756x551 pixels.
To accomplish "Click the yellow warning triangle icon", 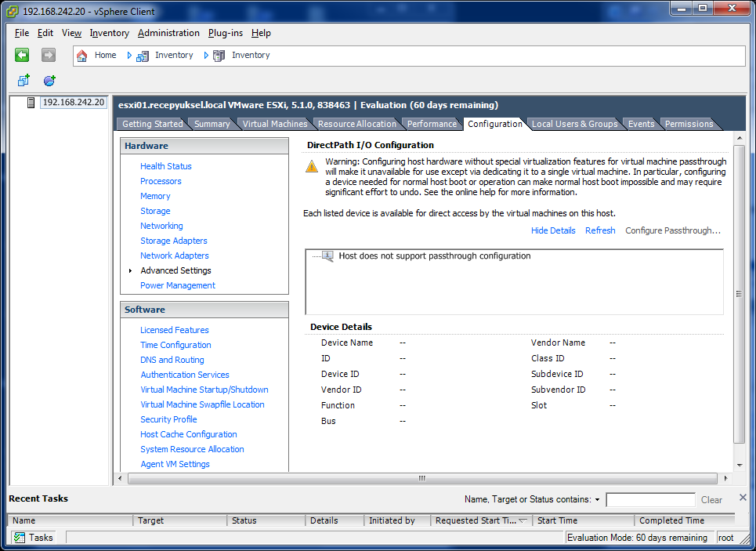I will coord(312,166).
